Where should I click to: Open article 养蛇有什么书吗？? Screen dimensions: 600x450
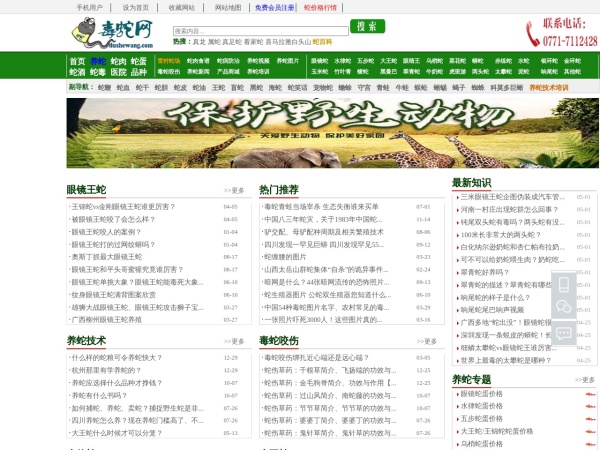pyautogui.click(x=99, y=395)
